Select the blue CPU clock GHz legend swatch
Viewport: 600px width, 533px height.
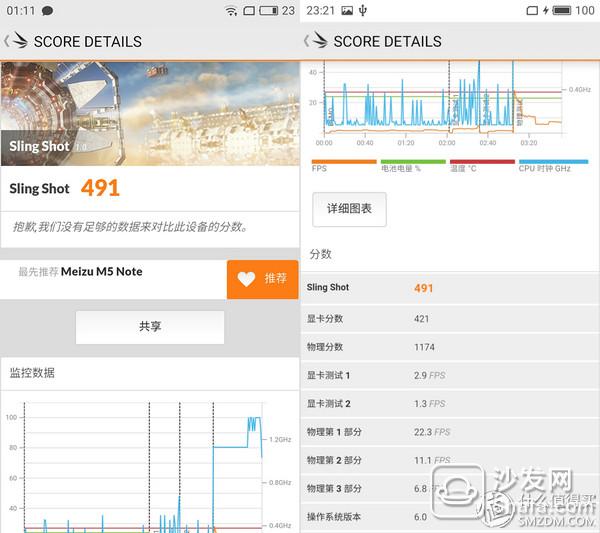553,162
